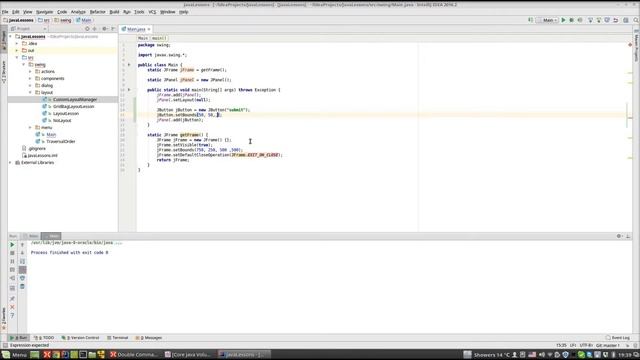This screenshot has width=640, height=360.
Task: Open Run panel help question mark
Action: point(12,316)
